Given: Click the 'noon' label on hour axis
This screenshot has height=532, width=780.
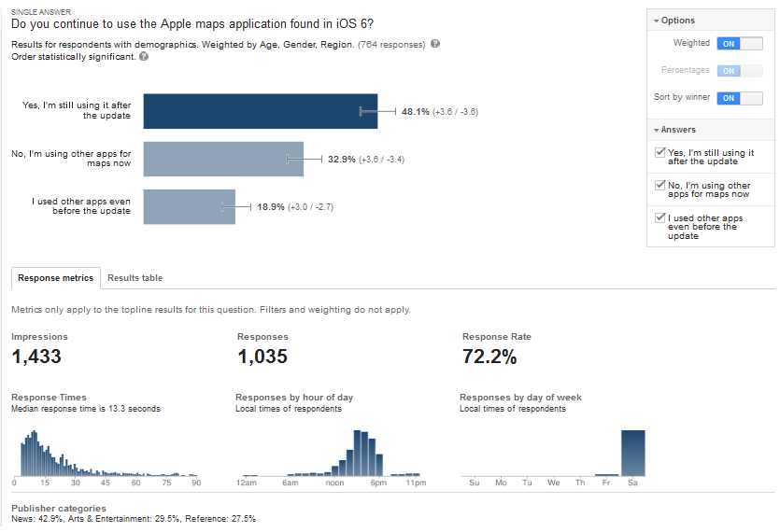Looking at the screenshot, I should tap(334, 483).
